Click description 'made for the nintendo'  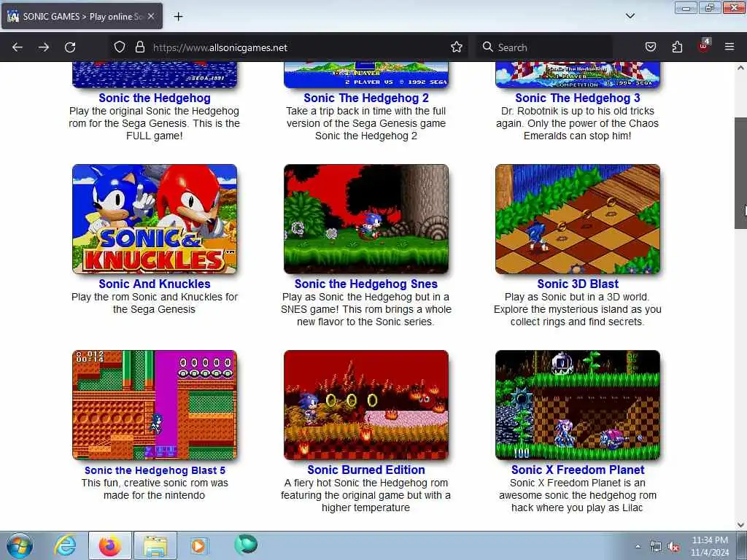point(155,495)
